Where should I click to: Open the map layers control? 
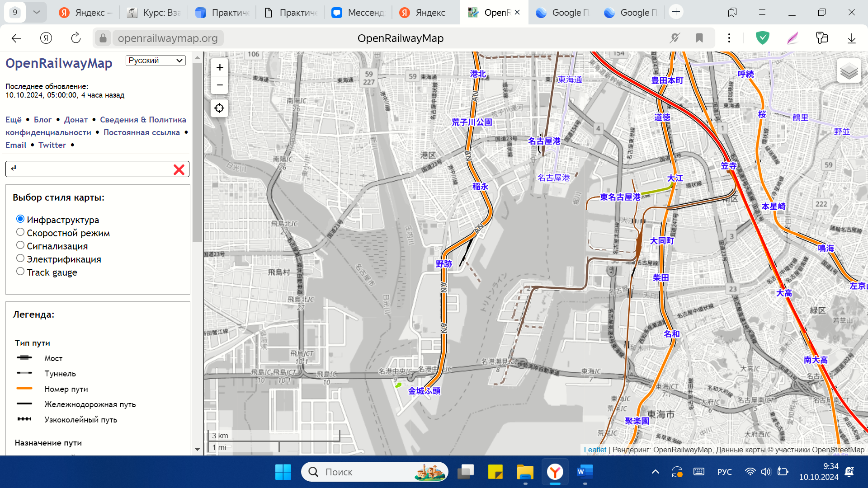849,71
